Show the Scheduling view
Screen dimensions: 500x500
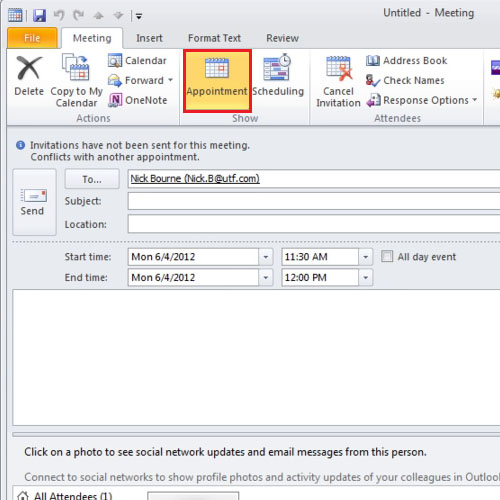[278, 77]
